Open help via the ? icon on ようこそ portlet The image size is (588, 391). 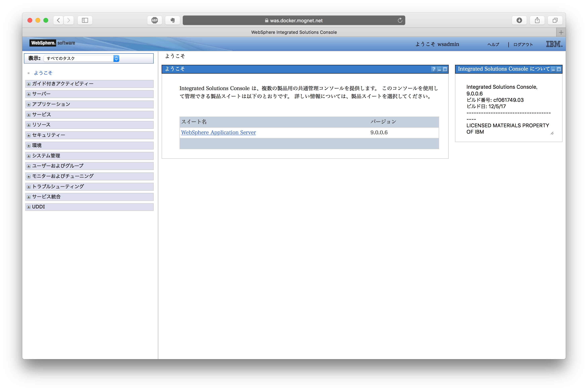[434, 69]
